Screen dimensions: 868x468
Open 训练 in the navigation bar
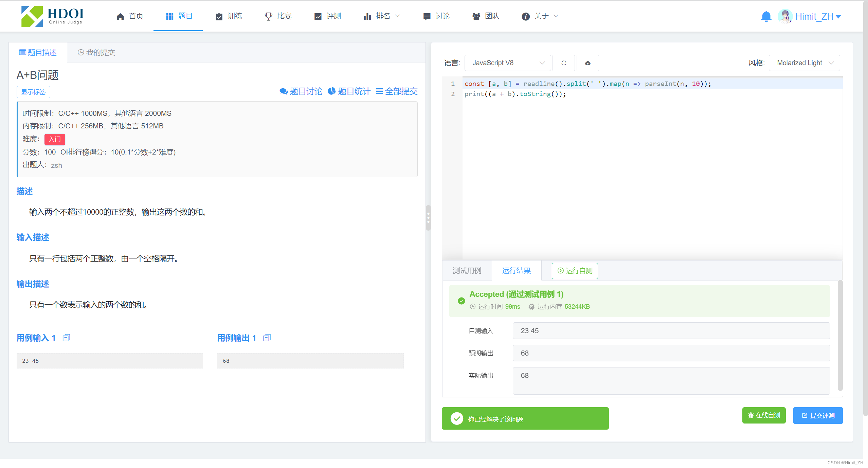click(229, 16)
